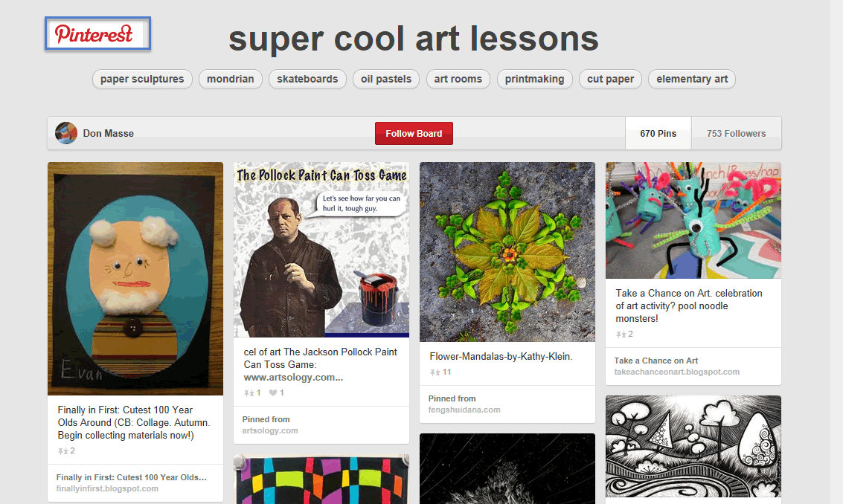Switch to the 670 Pins tab
This screenshot has height=504, width=843.
tap(658, 133)
